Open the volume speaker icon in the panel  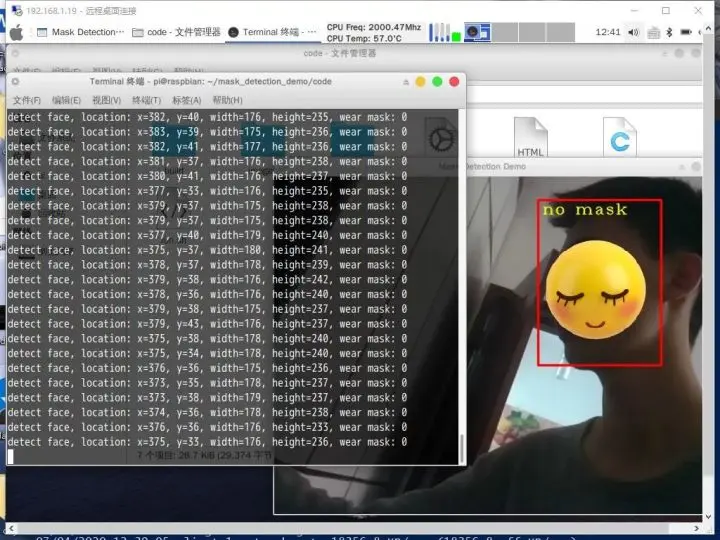pyautogui.click(x=634, y=32)
